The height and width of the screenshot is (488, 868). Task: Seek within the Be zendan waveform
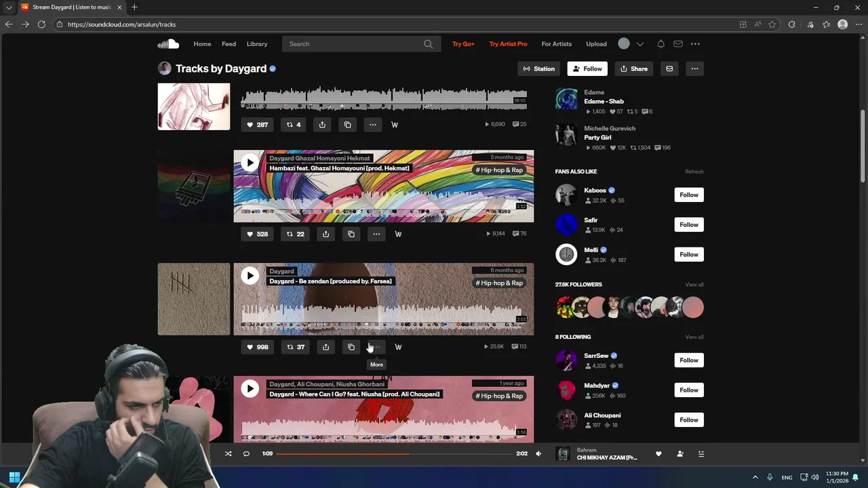click(384, 317)
